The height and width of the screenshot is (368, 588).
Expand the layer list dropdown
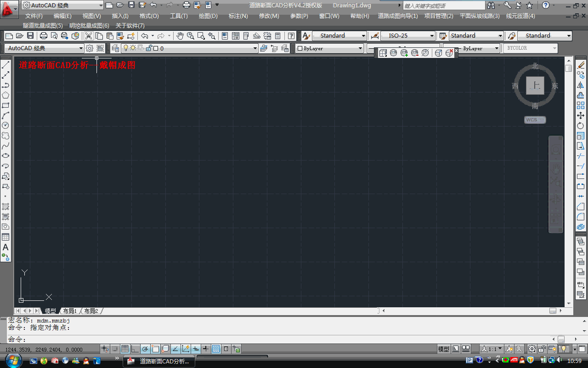[x=255, y=48]
